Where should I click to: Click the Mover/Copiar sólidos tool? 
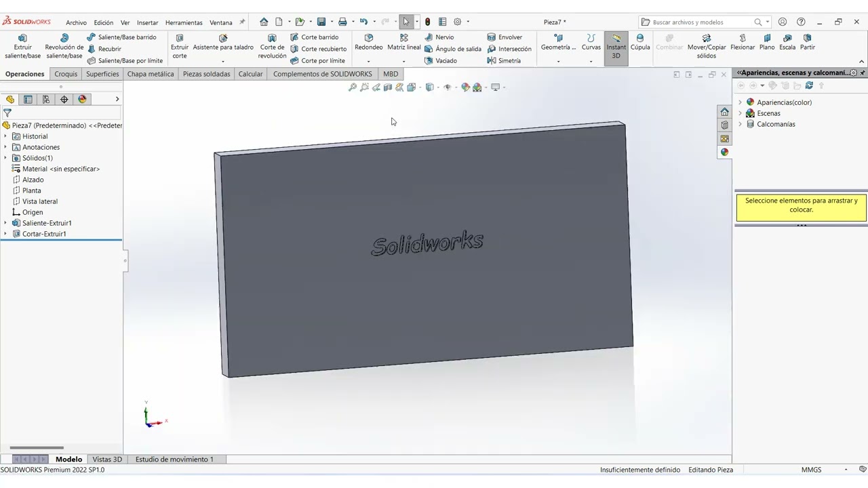(x=707, y=47)
